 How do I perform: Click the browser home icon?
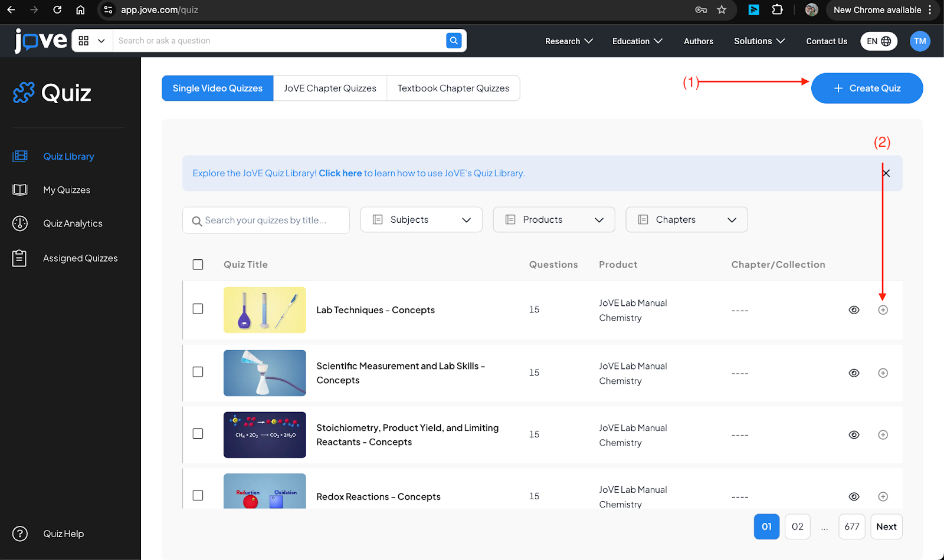pos(80,9)
